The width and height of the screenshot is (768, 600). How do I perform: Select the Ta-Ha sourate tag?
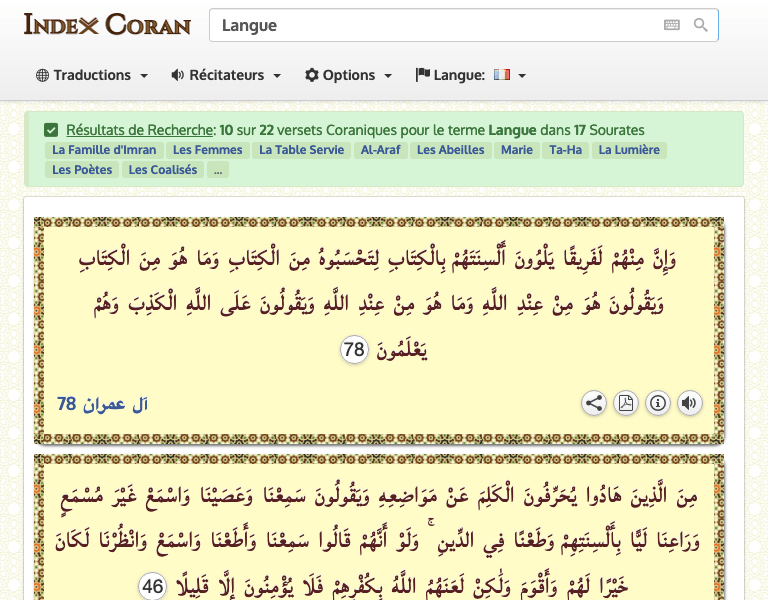(565, 150)
